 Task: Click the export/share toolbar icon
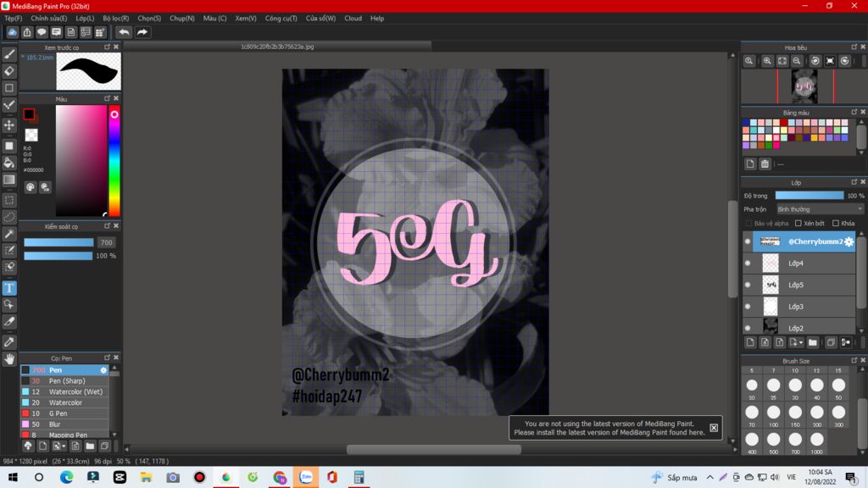pos(26,32)
